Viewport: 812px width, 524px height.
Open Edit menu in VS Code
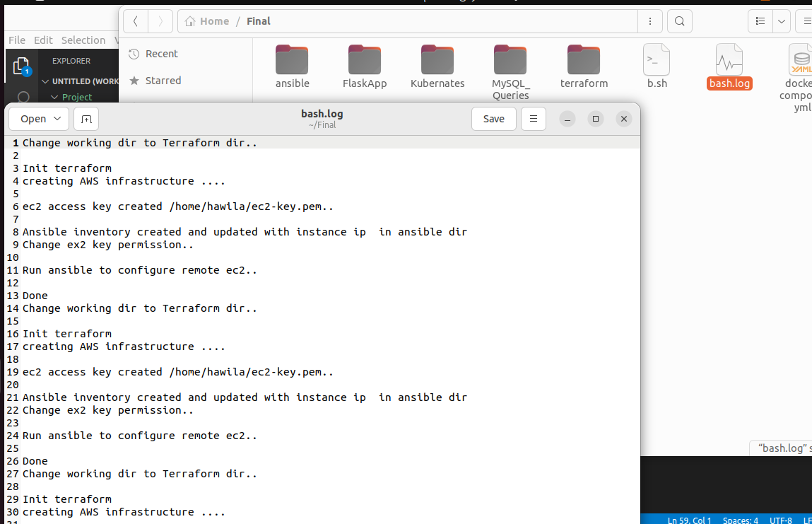point(44,40)
